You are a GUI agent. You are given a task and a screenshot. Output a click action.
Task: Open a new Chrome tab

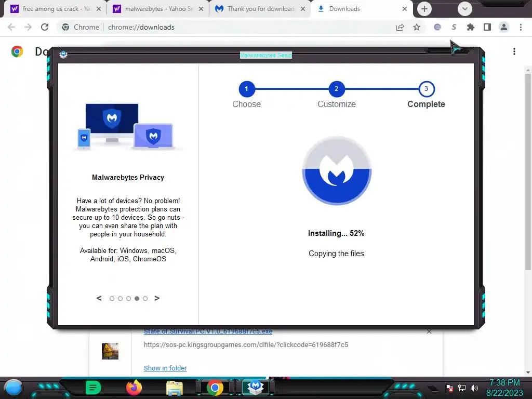pos(424,9)
